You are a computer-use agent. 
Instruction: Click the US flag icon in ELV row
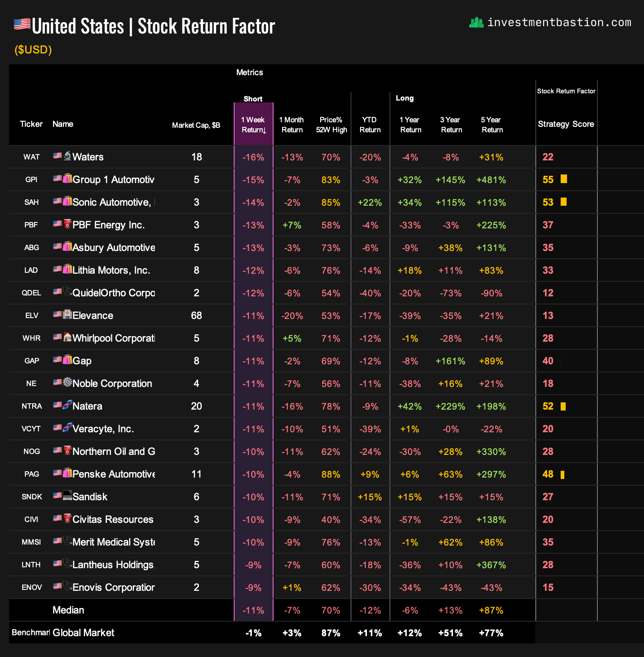[58, 314]
